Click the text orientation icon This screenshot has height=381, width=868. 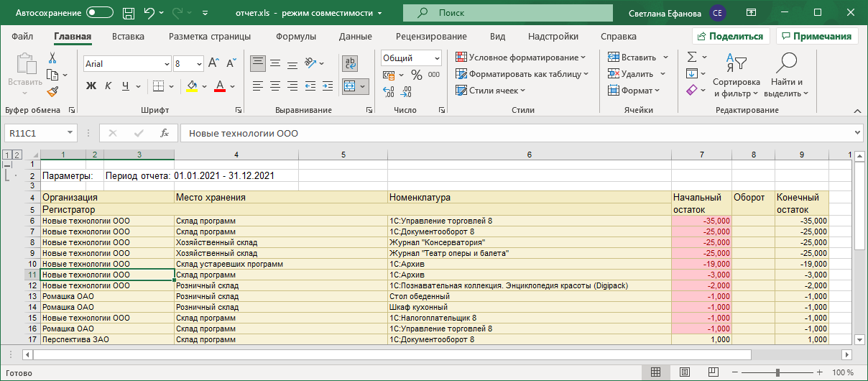pos(310,64)
